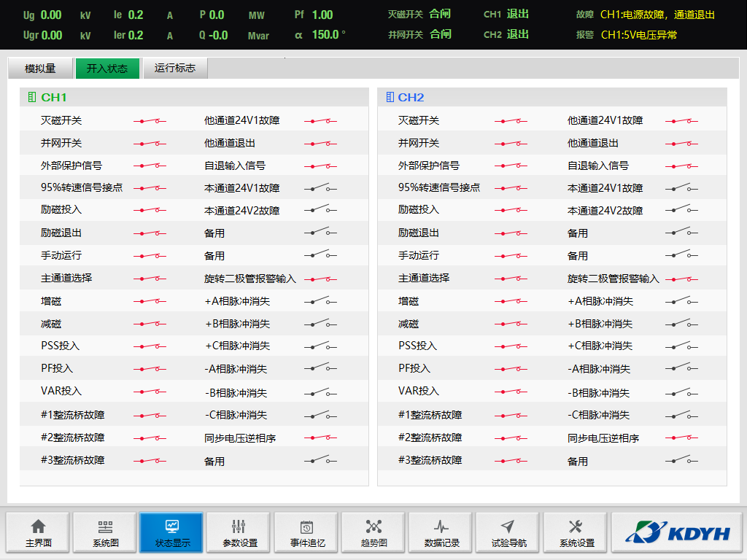Image resolution: width=747 pixels, height=560 pixels.
Task: Switch to the 运行标志 tab
Action: [x=175, y=69]
